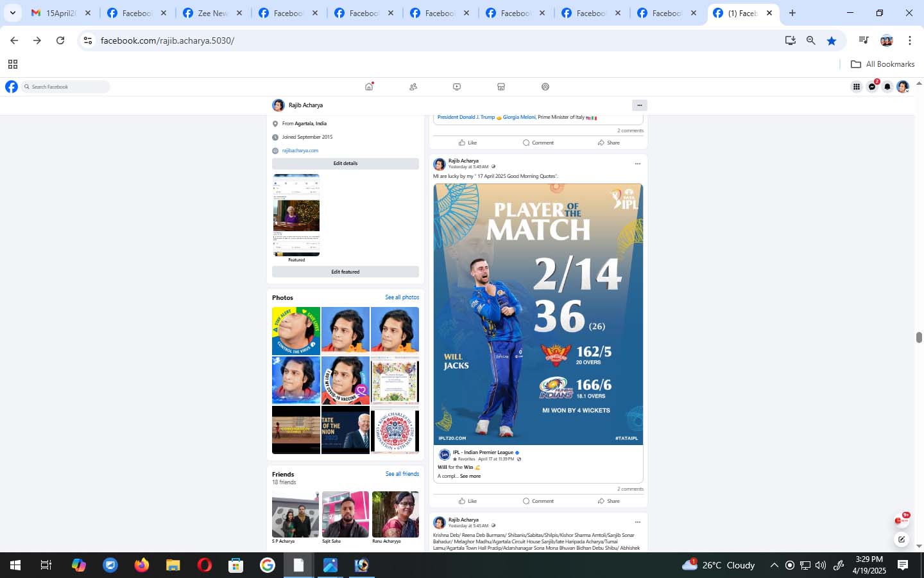924x578 pixels.
Task: Click the install app icon in address bar
Action: coord(791,40)
